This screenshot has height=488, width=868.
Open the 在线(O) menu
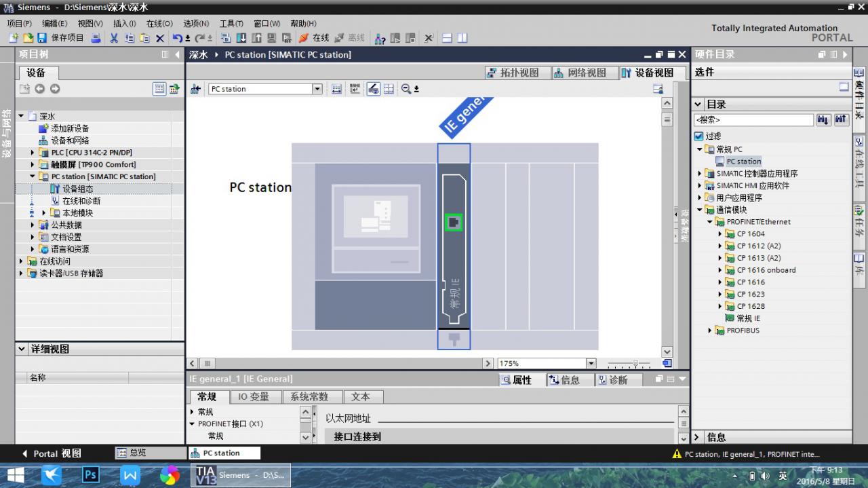click(x=159, y=23)
